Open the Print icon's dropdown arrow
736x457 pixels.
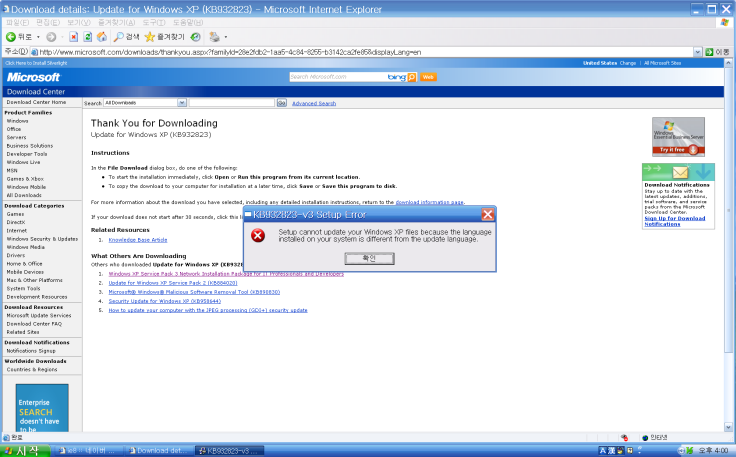pos(226,37)
